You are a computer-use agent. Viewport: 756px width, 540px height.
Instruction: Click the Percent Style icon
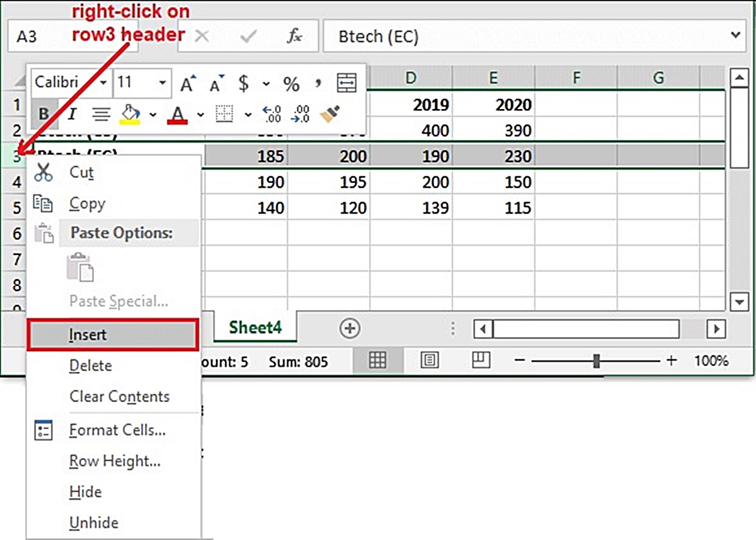click(291, 83)
